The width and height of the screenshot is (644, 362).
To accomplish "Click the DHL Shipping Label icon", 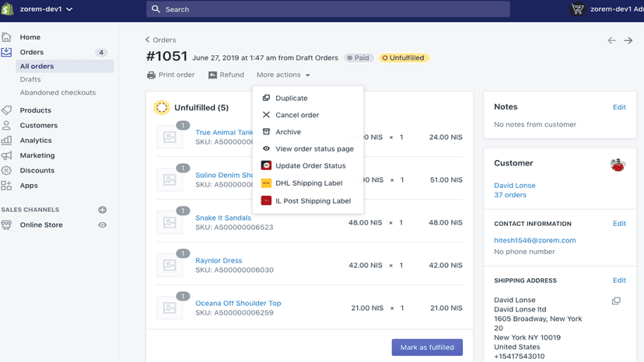I will click(x=266, y=183).
